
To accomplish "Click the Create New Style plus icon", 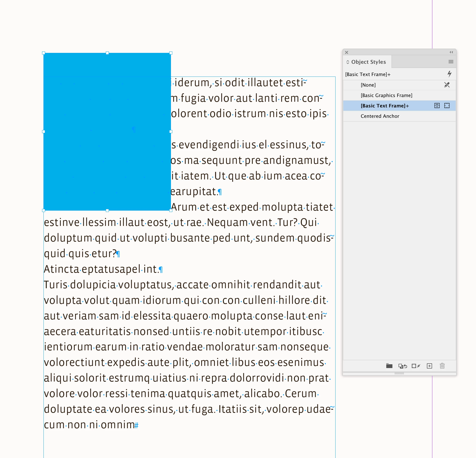I will [429, 366].
